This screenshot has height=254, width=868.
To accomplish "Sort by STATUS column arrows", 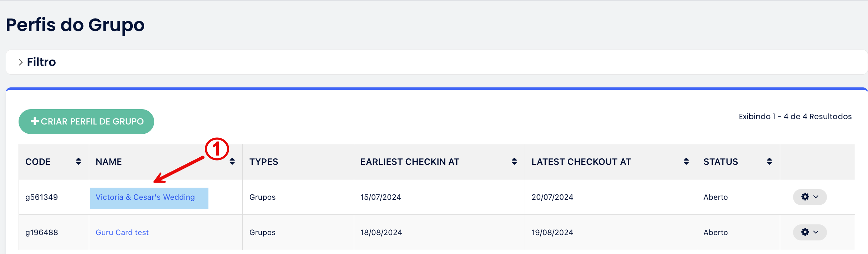I will click(x=769, y=162).
